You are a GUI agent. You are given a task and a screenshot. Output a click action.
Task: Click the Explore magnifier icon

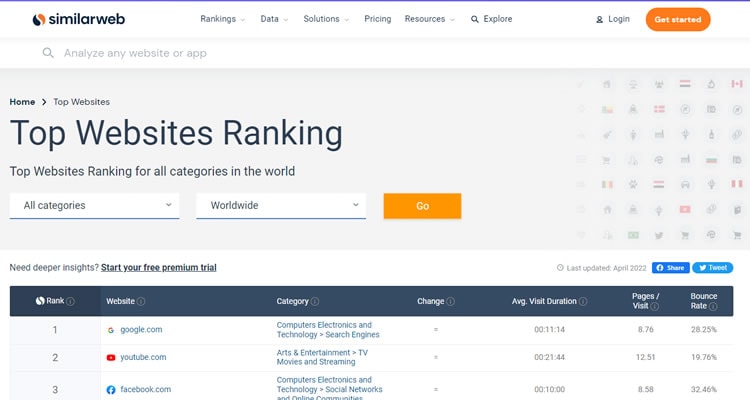[x=474, y=19]
